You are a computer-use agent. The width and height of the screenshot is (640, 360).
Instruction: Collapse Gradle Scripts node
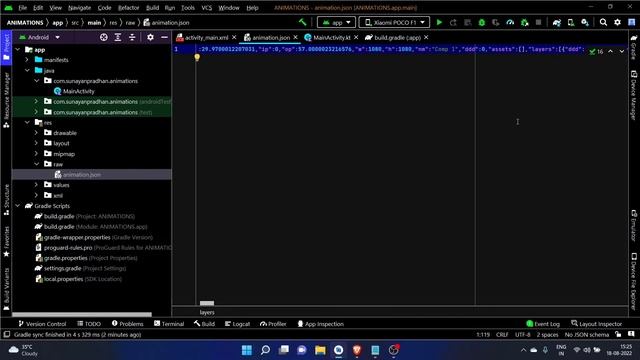click(x=18, y=206)
